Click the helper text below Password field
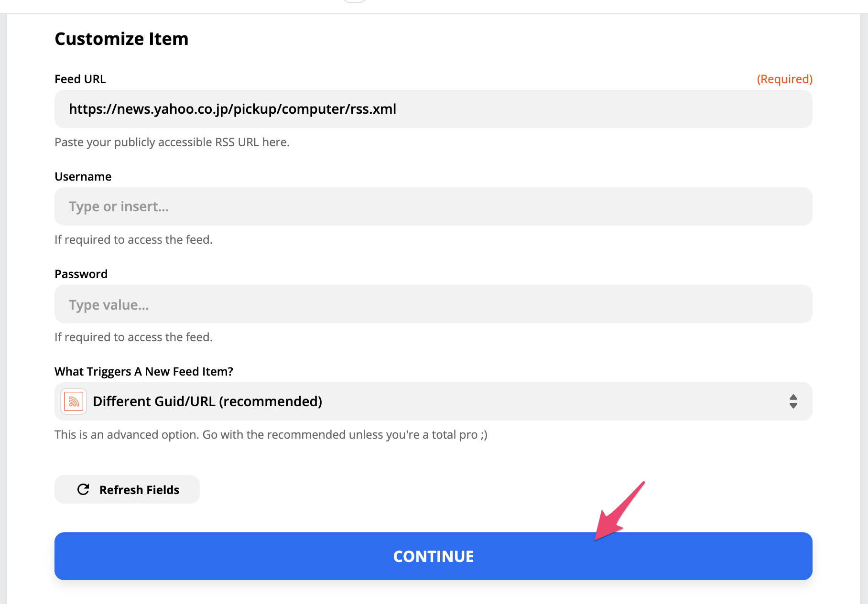Viewport: 868px width, 604px height. 133,337
